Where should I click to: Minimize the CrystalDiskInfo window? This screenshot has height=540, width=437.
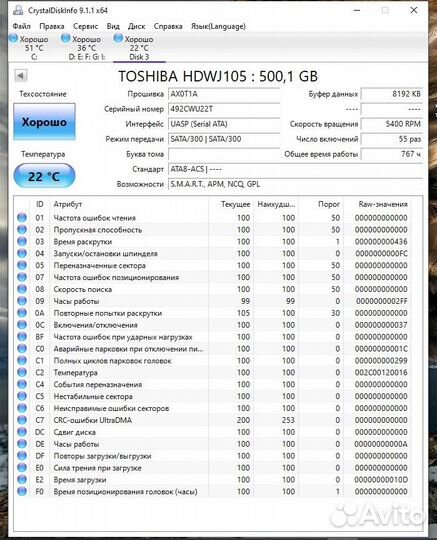(x=357, y=10)
